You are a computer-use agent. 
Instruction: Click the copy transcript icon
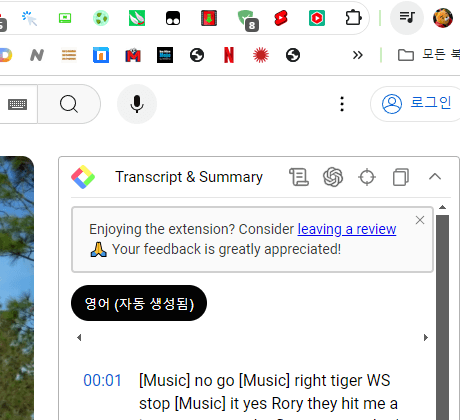click(x=401, y=177)
